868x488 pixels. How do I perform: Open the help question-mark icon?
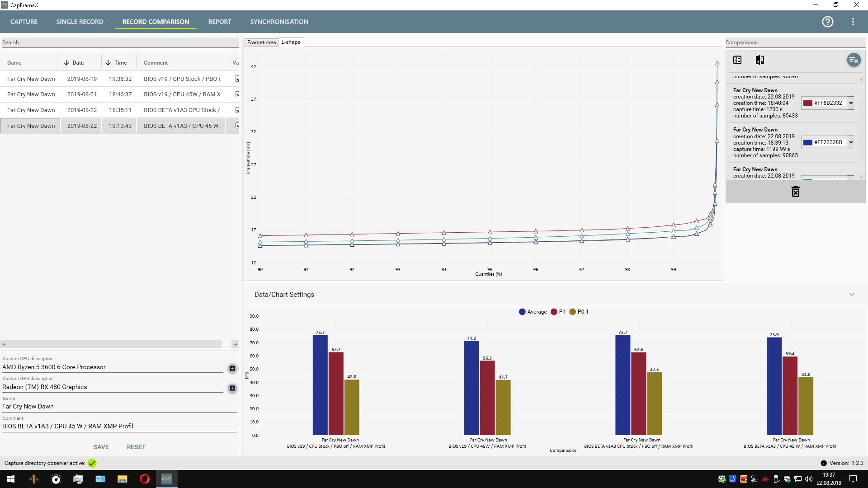[827, 22]
